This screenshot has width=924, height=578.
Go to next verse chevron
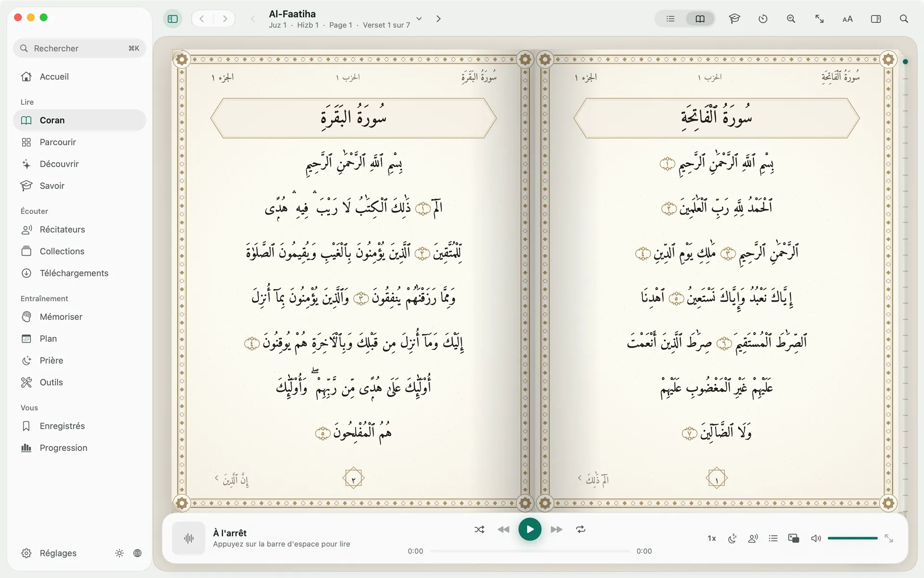pyautogui.click(x=438, y=19)
